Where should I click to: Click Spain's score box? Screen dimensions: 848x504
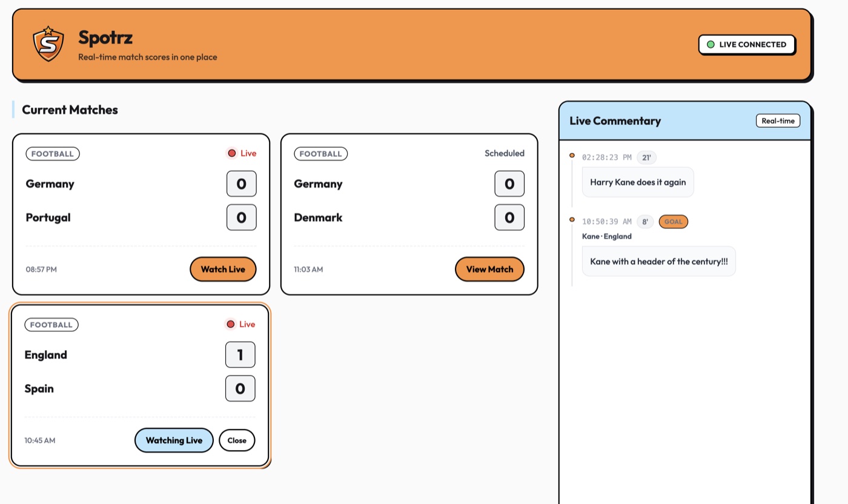pos(240,388)
